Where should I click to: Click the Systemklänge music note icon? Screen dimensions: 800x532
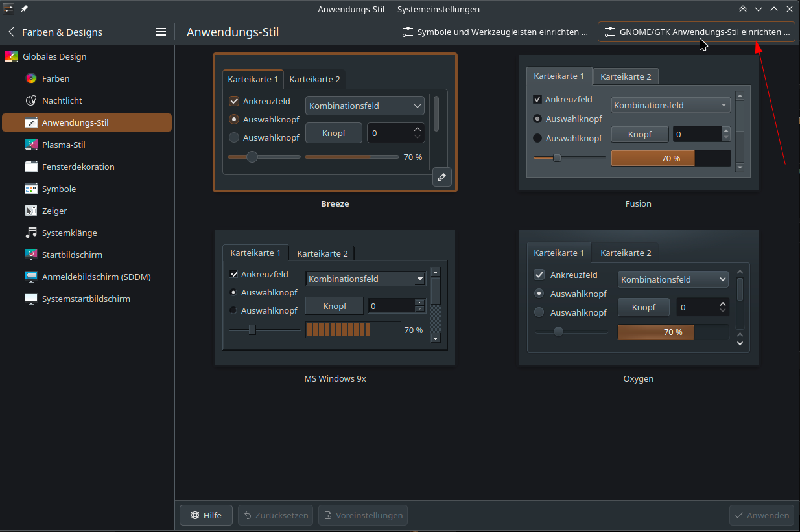point(30,233)
